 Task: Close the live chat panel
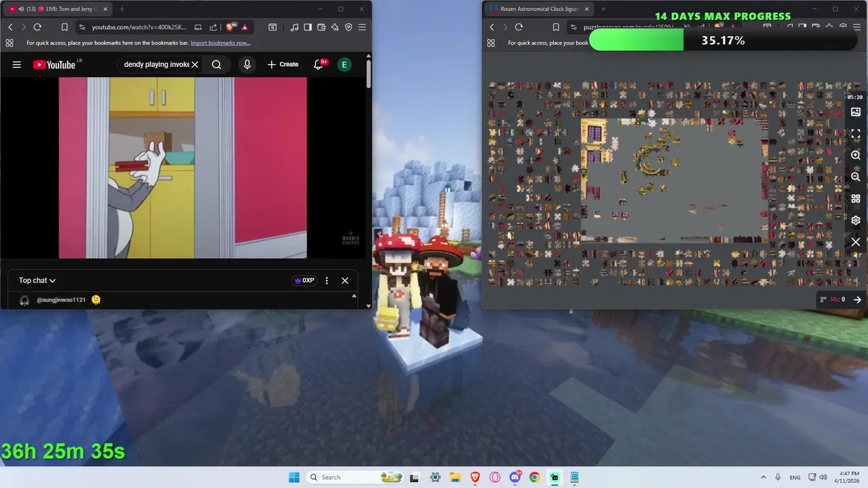tap(344, 281)
